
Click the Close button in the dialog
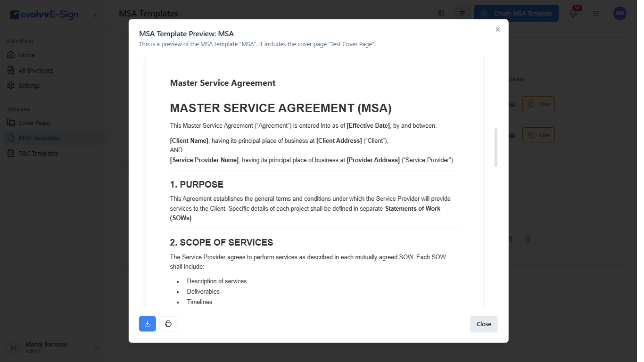484,324
